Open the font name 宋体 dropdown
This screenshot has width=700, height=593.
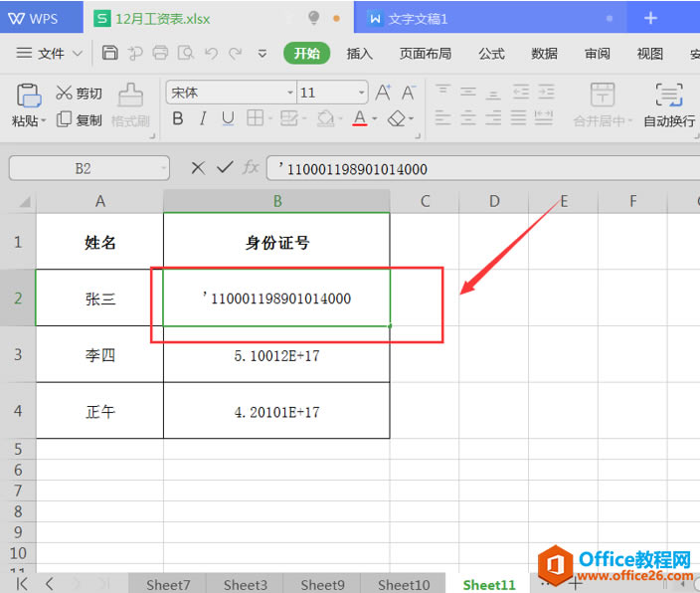[x=289, y=93]
